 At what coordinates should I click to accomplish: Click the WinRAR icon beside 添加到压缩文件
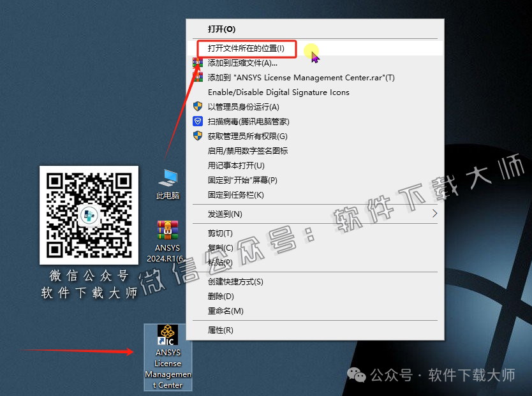pos(198,62)
